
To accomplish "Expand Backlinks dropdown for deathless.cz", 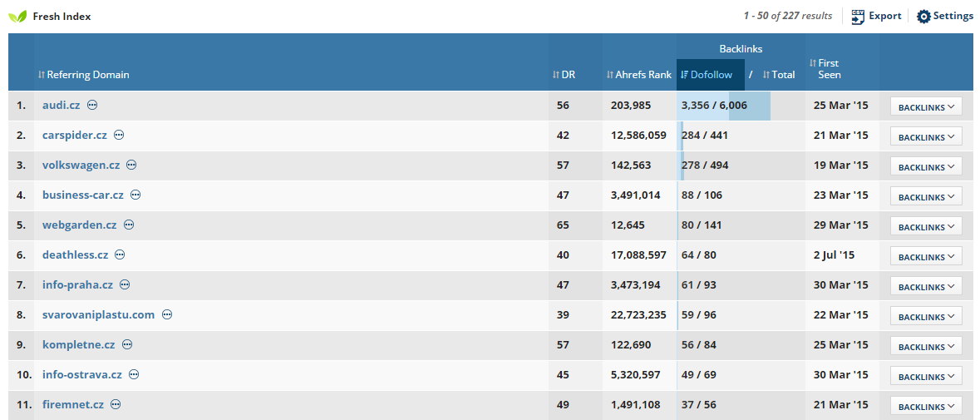I will tap(926, 257).
